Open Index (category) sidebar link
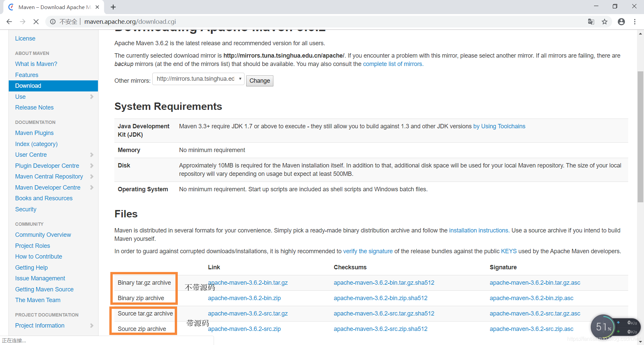644x345 pixels. pyautogui.click(x=36, y=144)
